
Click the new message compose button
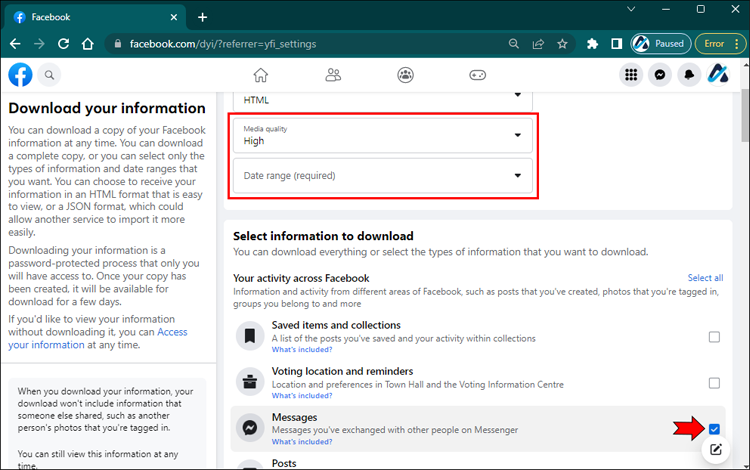(716, 449)
